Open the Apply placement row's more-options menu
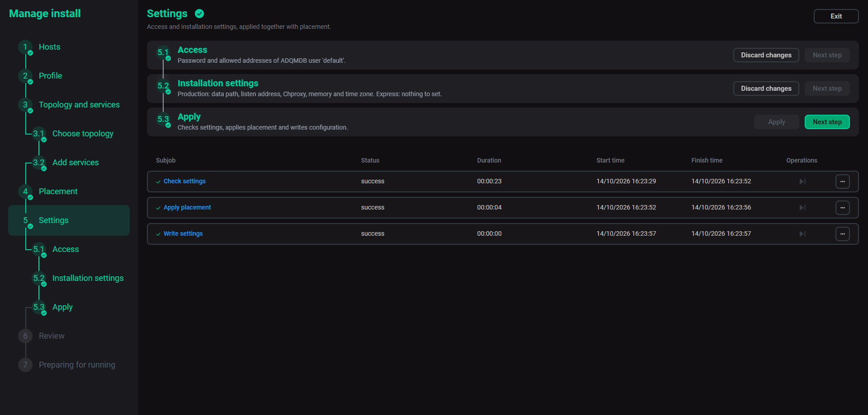Viewport: 868px width, 415px height. click(842, 208)
